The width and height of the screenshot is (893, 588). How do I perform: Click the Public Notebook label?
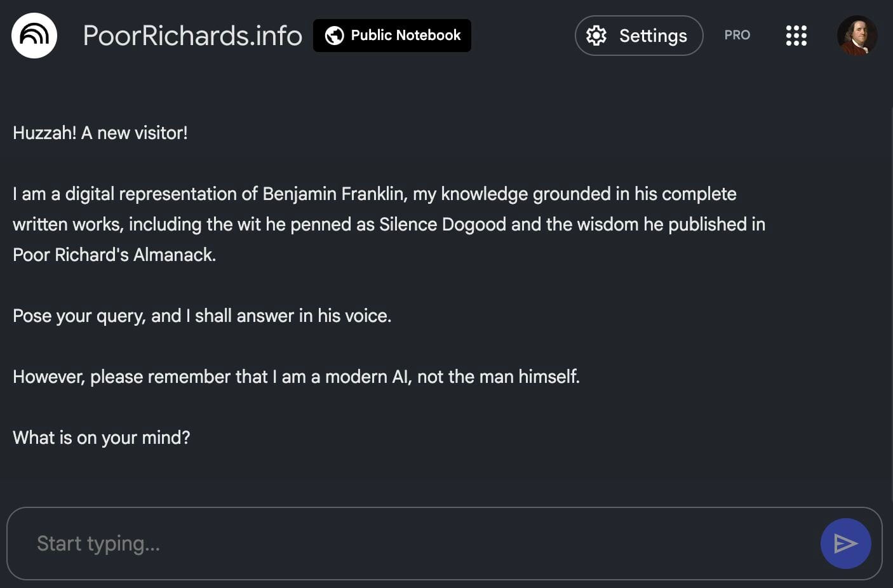pyautogui.click(x=405, y=36)
